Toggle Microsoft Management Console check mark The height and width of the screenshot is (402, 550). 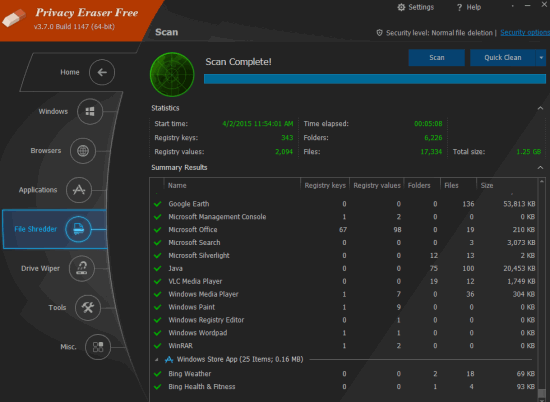pos(157,217)
